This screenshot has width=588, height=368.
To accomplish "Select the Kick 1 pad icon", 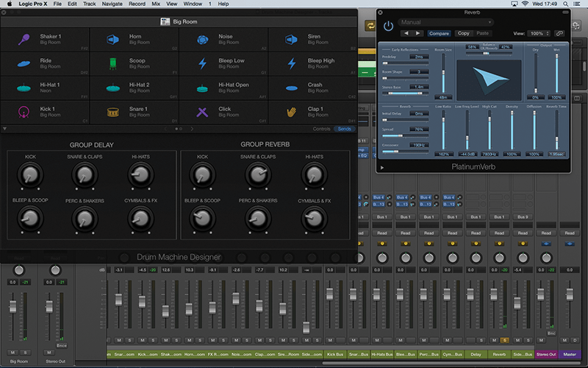I will click(24, 112).
